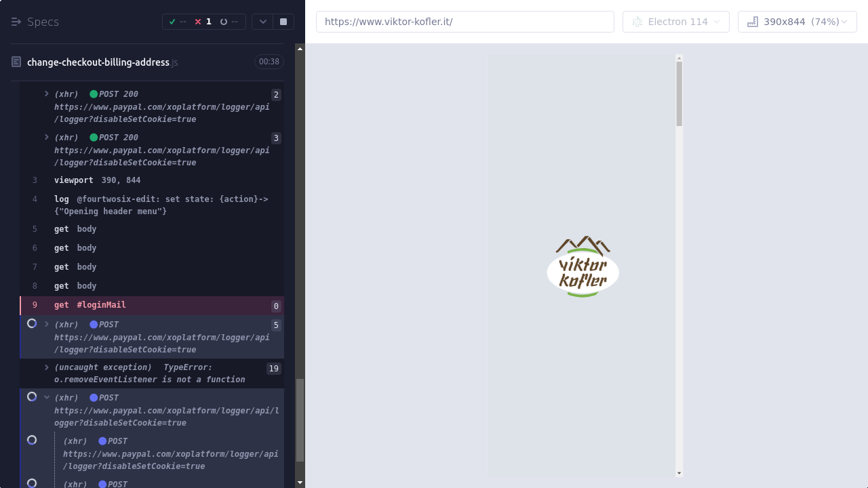The image size is (868, 488).
Task: Click the URL address field
Action: [465, 22]
